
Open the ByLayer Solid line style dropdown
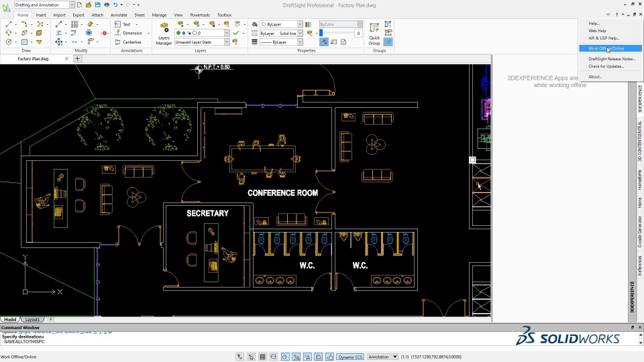click(281, 33)
